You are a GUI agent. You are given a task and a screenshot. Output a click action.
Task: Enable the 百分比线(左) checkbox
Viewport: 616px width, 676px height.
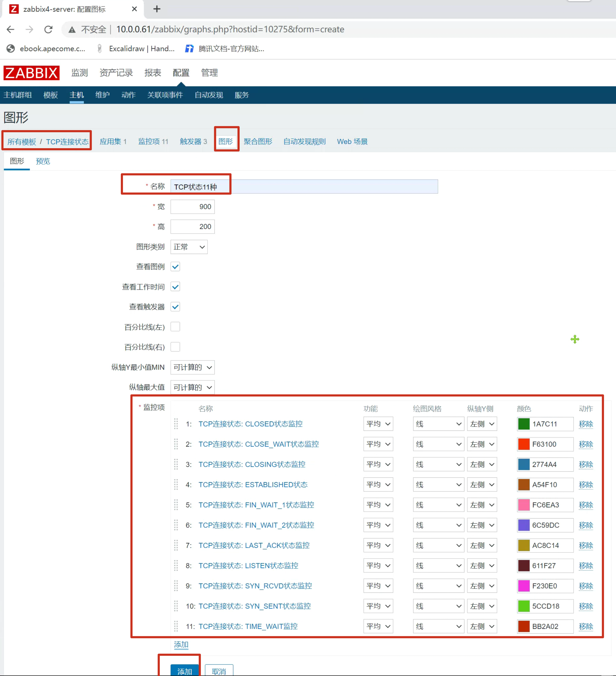(175, 327)
